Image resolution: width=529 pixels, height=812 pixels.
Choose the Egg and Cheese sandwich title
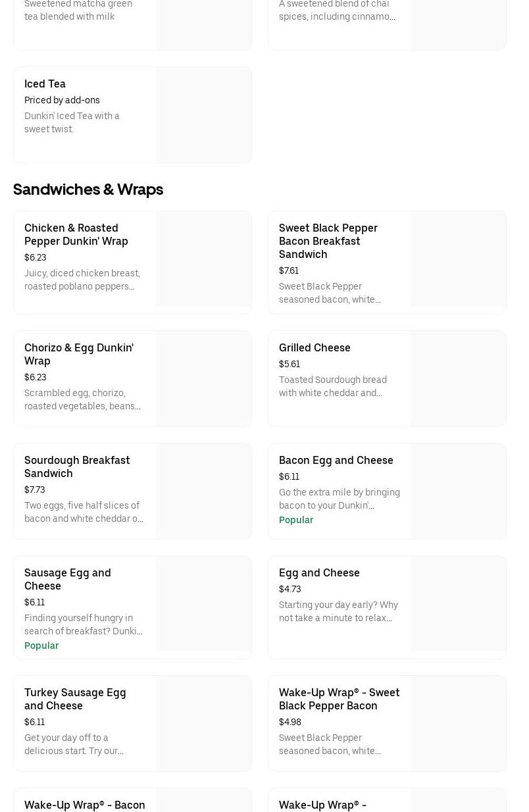tap(319, 572)
